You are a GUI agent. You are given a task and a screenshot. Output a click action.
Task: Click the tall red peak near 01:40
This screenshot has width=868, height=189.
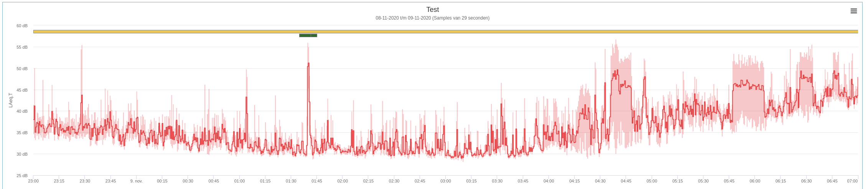[308, 65]
